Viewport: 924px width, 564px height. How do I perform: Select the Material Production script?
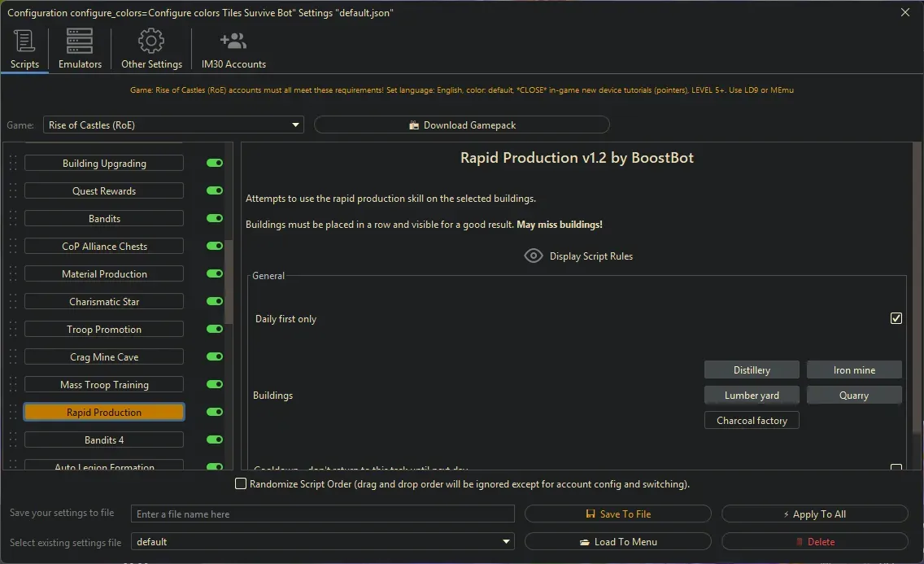[104, 274]
